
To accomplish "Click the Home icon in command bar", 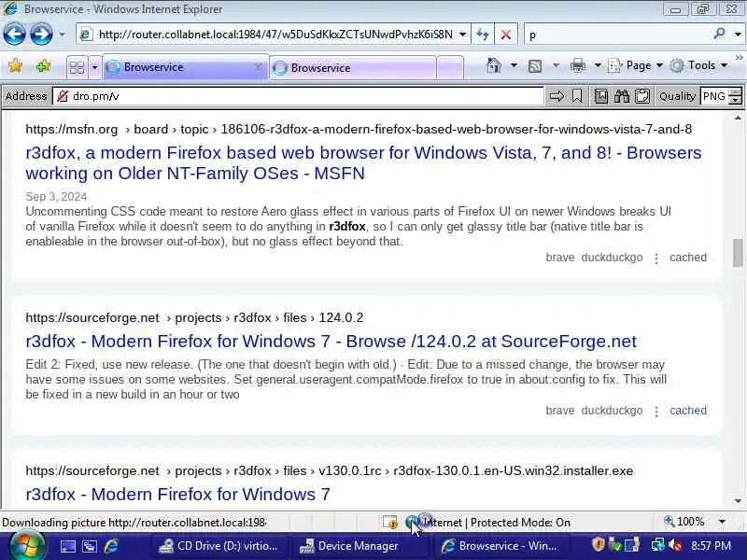I will (494, 65).
